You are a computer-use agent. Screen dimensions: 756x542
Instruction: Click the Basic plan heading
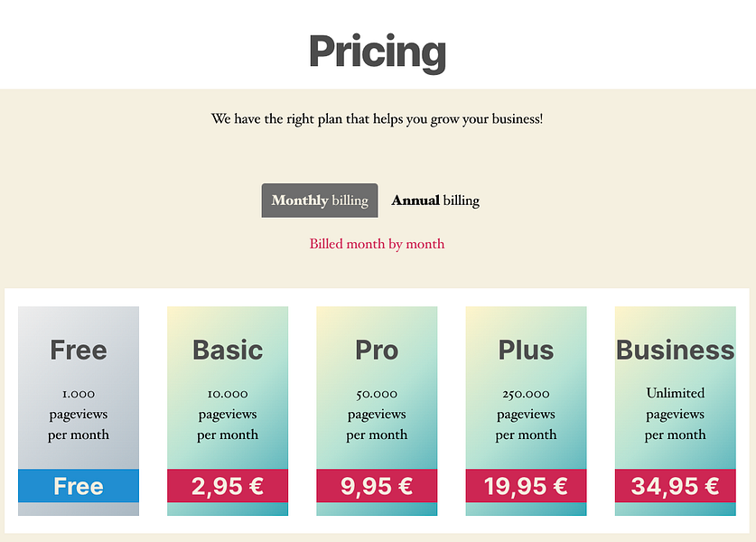coord(228,350)
